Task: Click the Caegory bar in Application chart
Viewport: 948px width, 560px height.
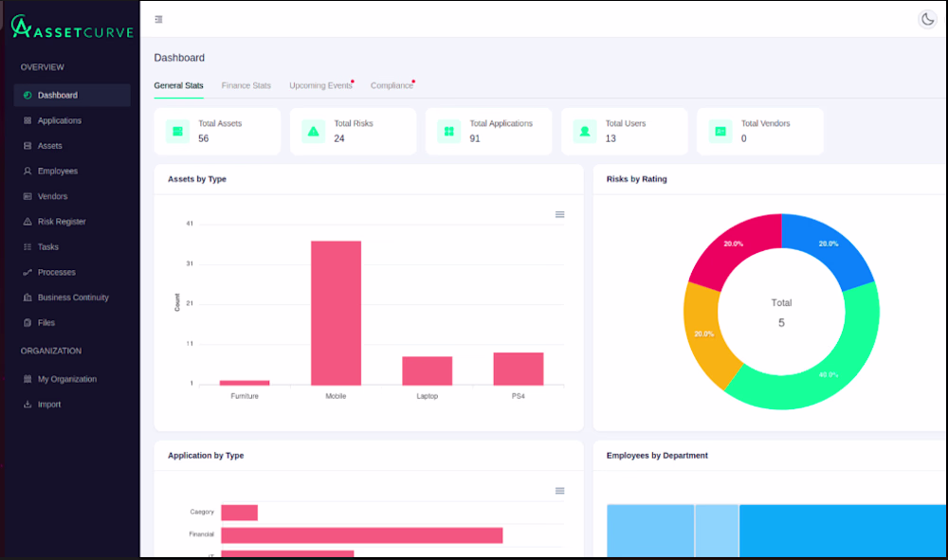Action: (240, 513)
